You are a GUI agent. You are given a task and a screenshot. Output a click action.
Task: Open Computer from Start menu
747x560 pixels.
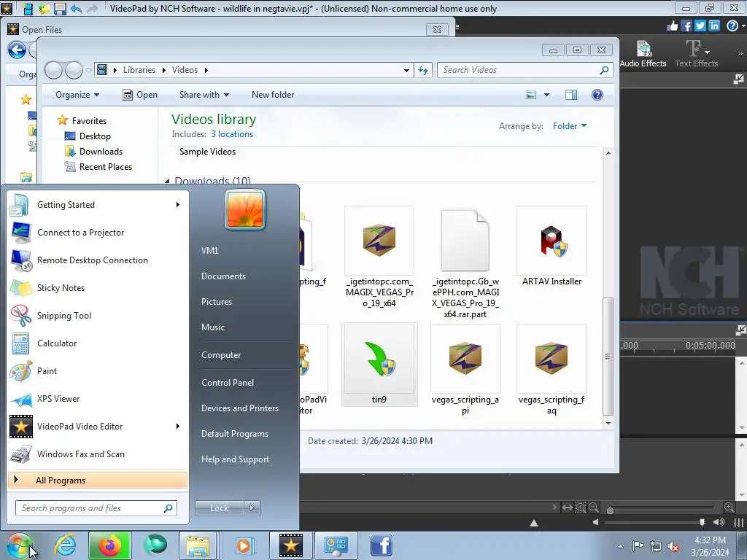tap(221, 355)
